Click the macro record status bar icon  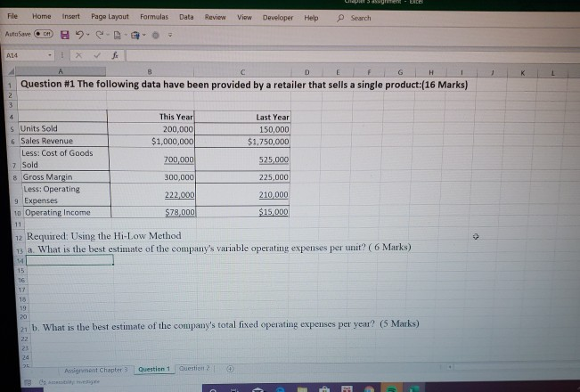(x=28, y=382)
